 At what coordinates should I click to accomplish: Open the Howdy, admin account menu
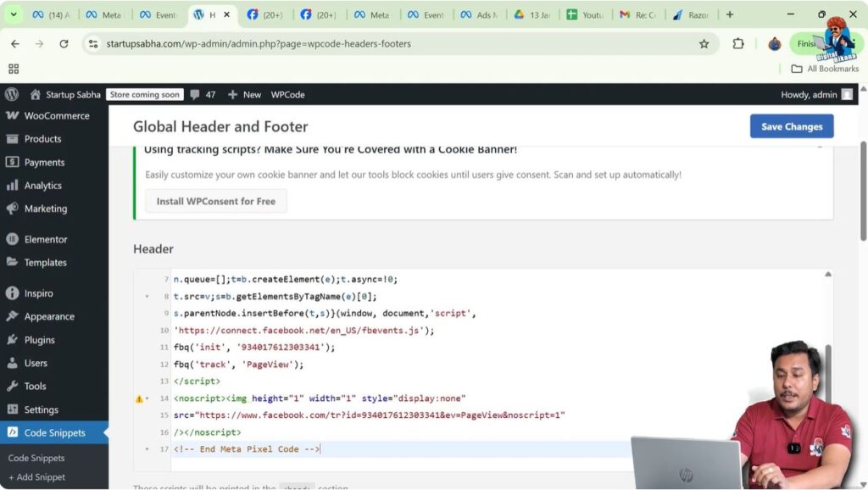[816, 95]
